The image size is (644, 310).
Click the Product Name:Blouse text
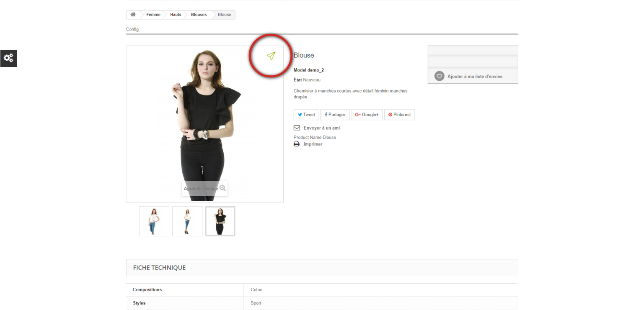[315, 137]
